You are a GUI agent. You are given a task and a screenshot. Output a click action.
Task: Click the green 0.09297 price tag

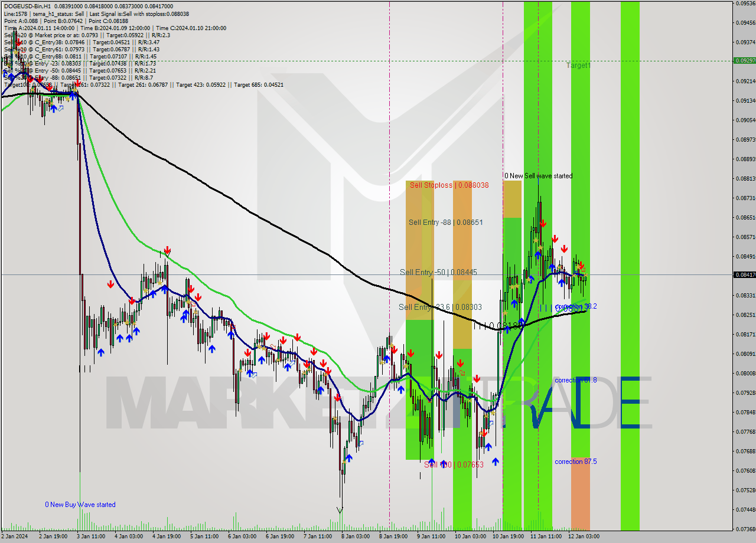pyautogui.click(x=744, y=60)
